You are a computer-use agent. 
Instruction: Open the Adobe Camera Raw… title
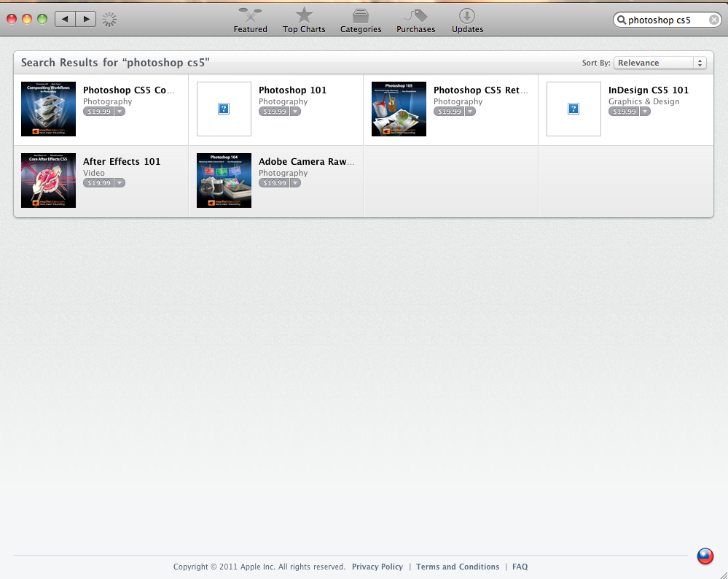(306, 162)
